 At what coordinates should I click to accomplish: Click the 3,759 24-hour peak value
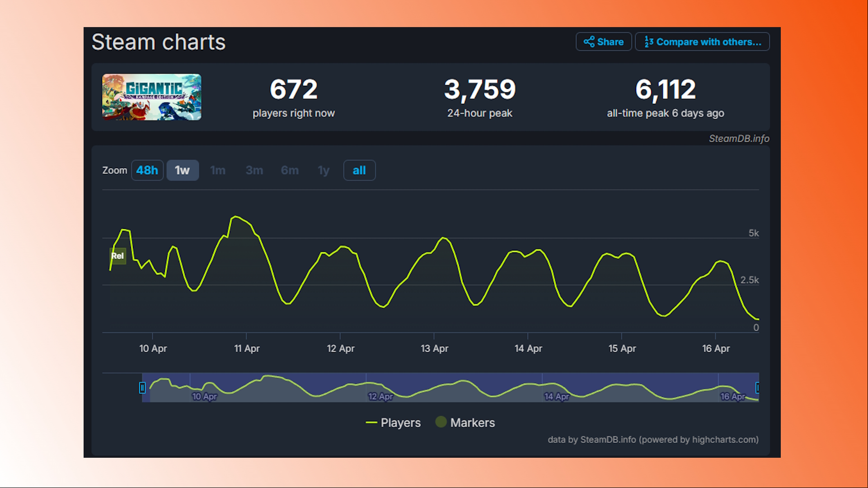tap(480, 89)
